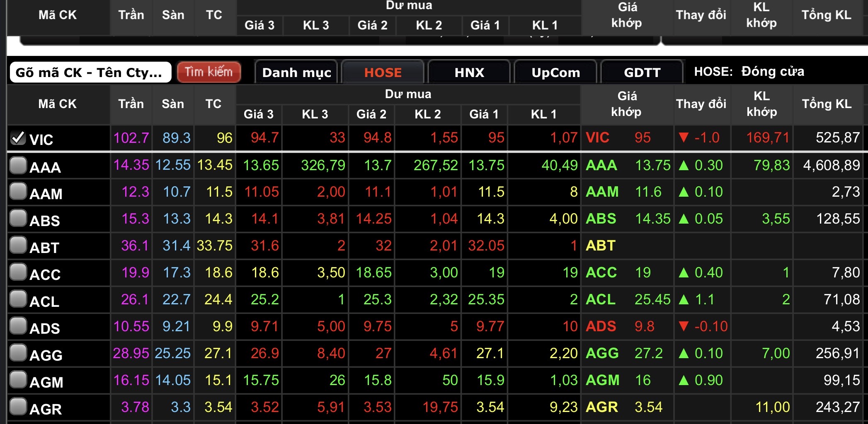
Task: Switch to the UpCom tab
Action: click(555, 72)
